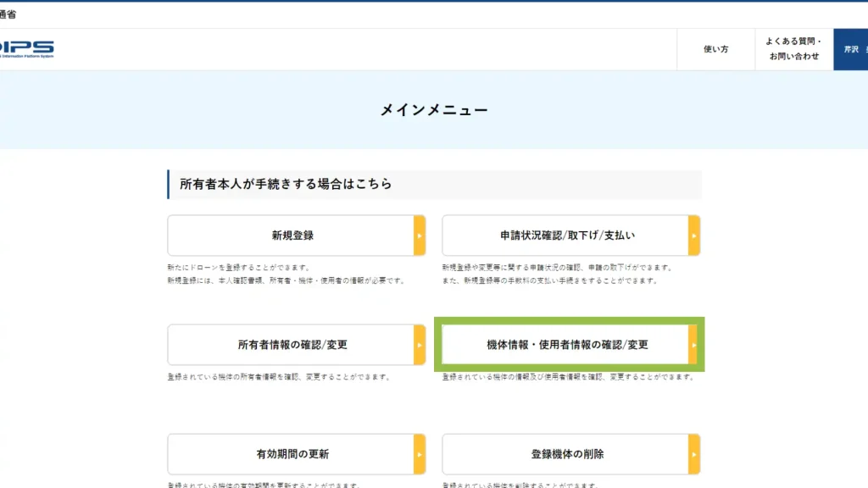
Task: Click yellow arrow on 新規登録 button
Action: pos(419,236)
